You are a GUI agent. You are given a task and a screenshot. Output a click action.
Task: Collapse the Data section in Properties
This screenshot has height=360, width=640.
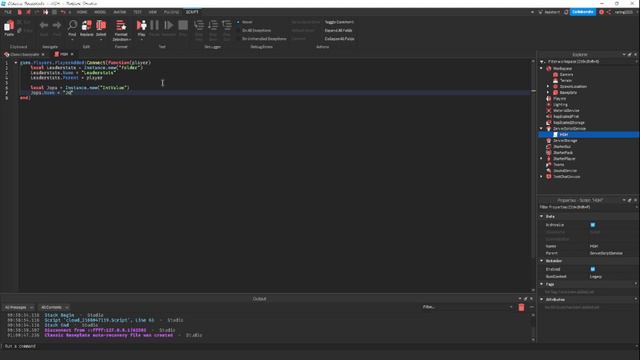(542, 216)
